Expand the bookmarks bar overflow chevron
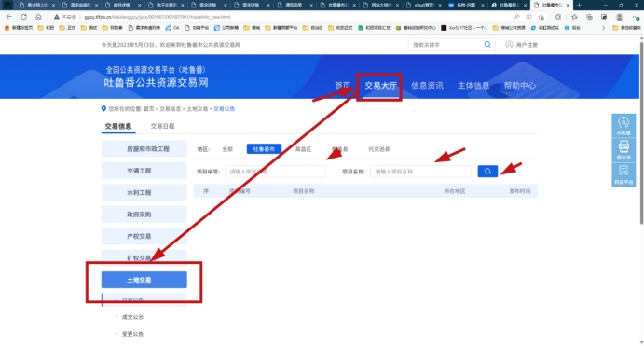Viewport: 644px width, 346px height. (603, 28)
